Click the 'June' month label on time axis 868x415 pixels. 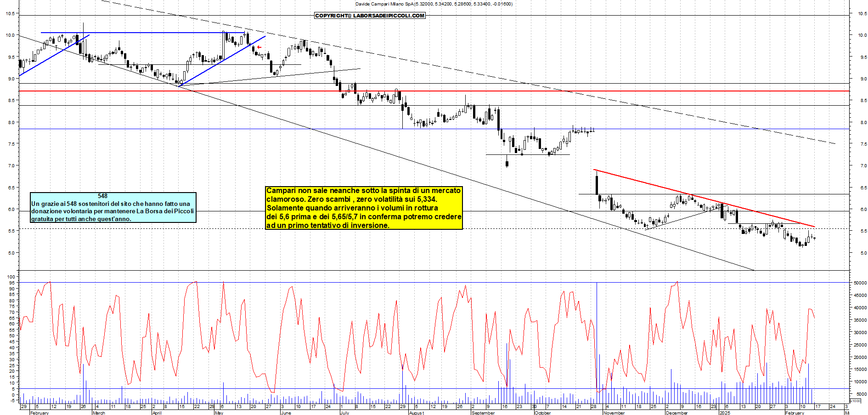(x=285, y=413)
